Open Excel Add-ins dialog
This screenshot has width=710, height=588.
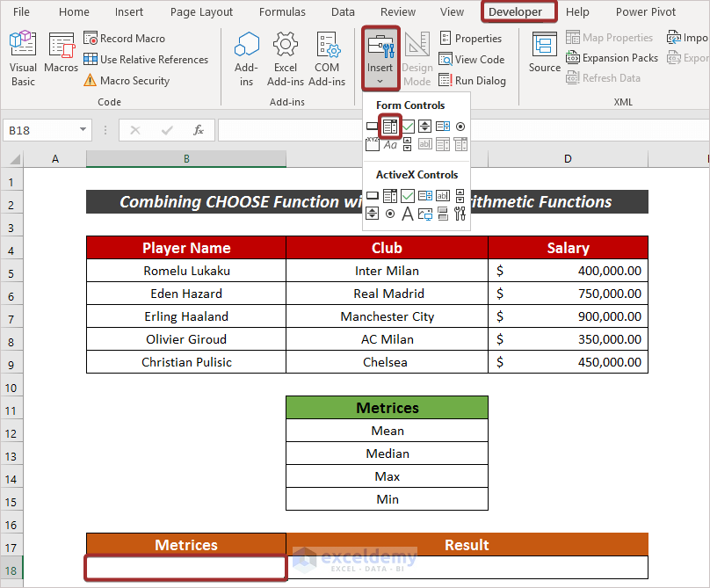286,58
